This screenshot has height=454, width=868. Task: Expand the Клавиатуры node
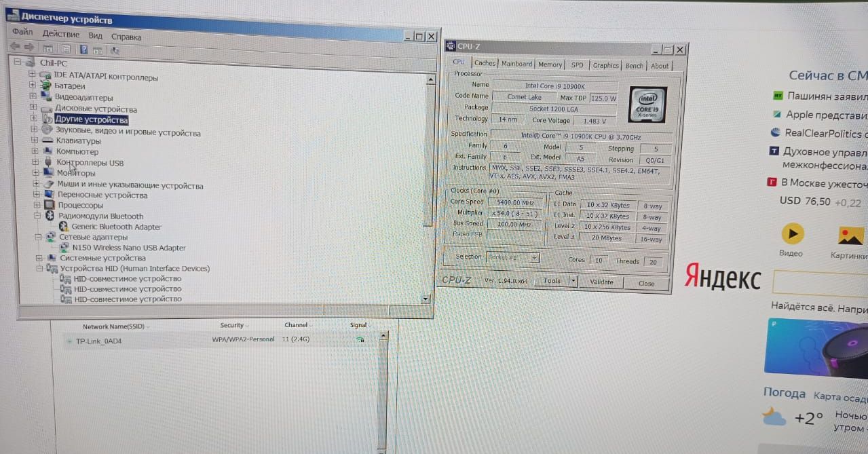pyautogui.click(x=33, y=140)
